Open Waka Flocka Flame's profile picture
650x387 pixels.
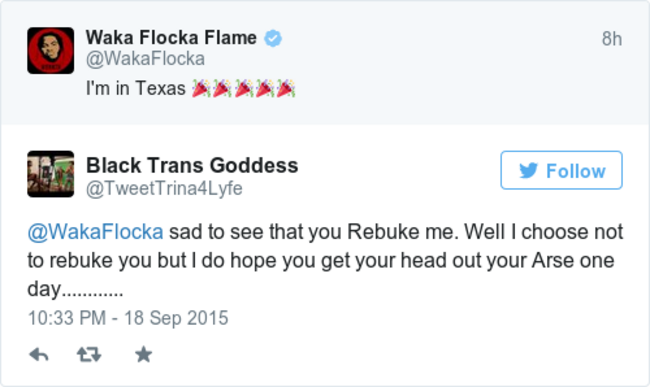[51, 51]
